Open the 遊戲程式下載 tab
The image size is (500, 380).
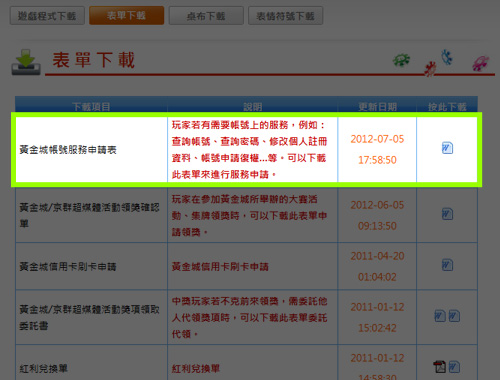47,16
